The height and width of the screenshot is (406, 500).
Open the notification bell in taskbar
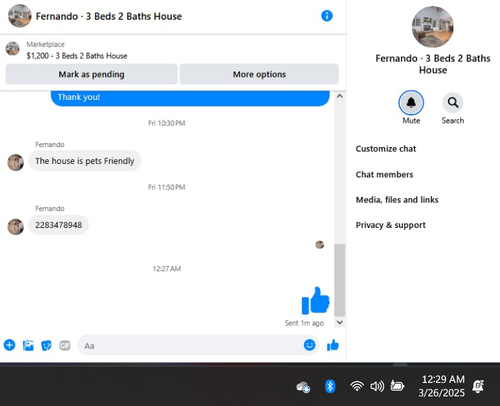coord(478,386)
